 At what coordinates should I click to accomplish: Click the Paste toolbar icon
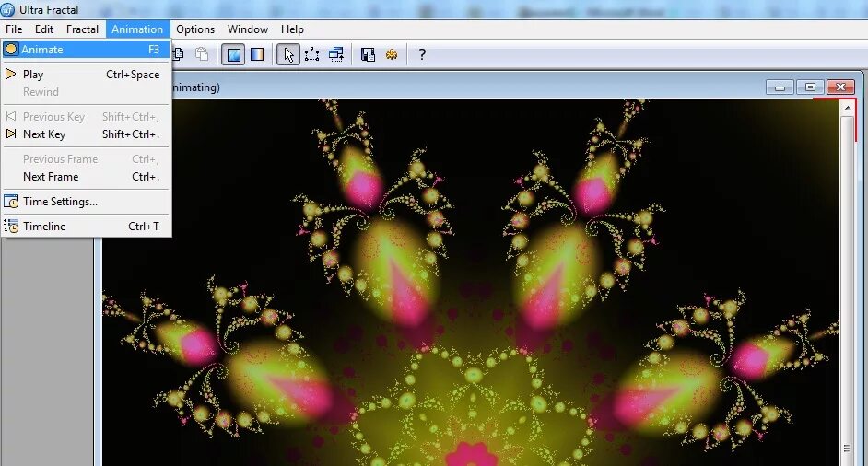(202, 54)
